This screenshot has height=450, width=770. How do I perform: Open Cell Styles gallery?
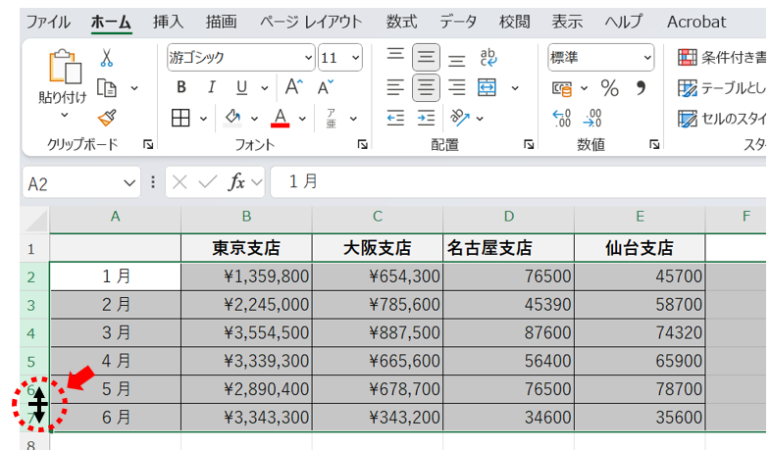coord(722,118)
